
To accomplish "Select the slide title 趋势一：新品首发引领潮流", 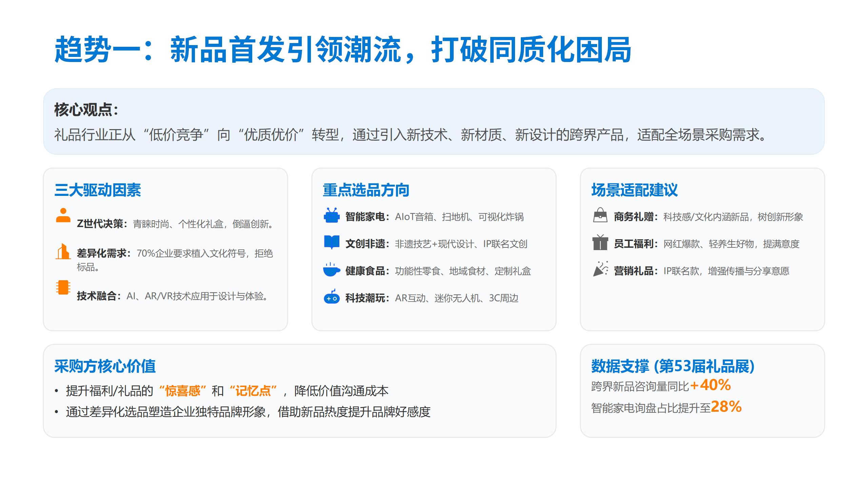I will point(342,50).
